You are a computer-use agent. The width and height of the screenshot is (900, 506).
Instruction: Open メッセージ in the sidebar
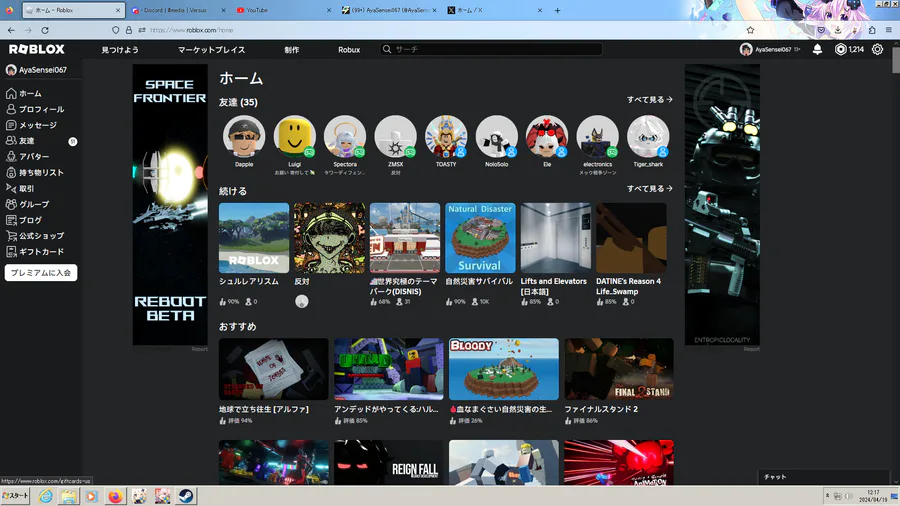pos(31,125)
